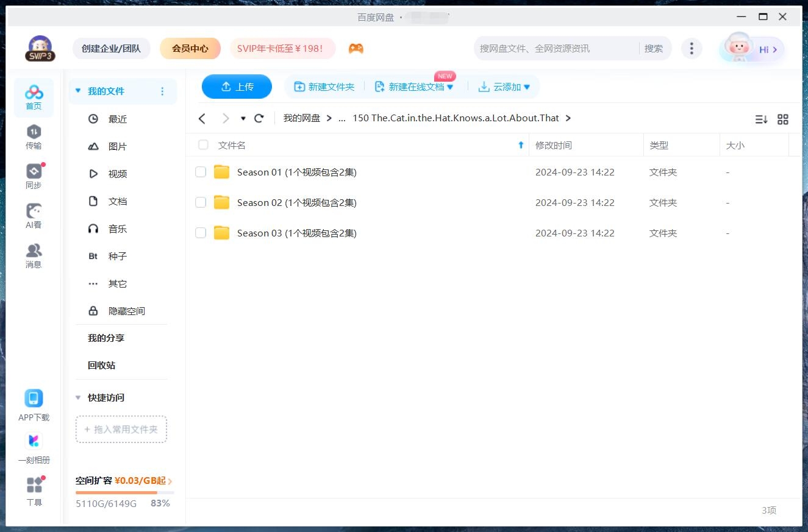Click the 会员中心 button

click(x=190, y=48)
